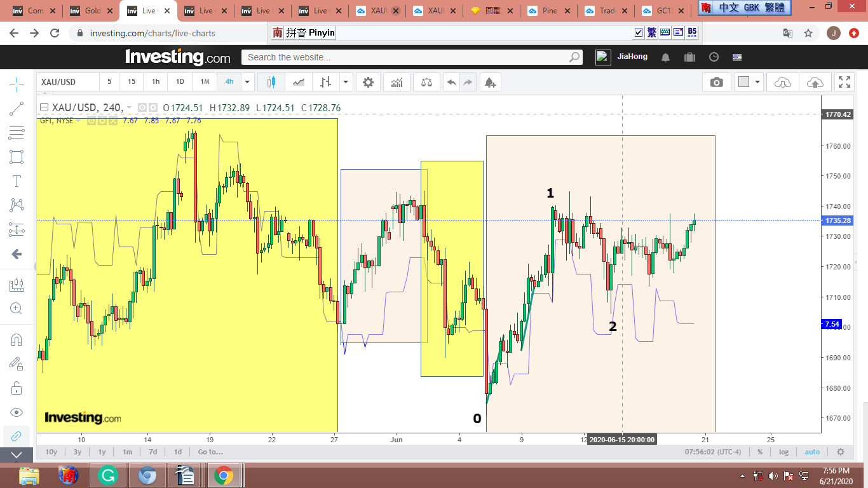Open chart properties with the gear icon
Image resolution: width=868 pixels, height=488 pixels.
pyautogui.click(x=368, y=82)
